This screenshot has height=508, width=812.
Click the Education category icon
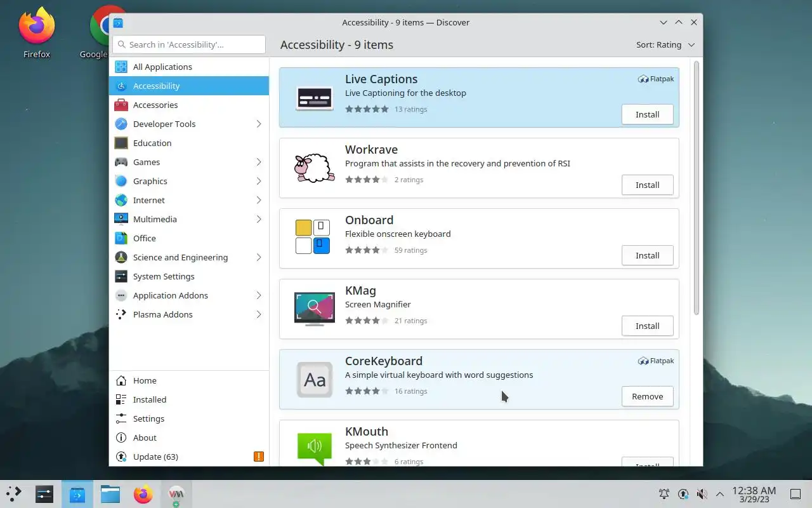pyautogui.click(x=121, y=143)
